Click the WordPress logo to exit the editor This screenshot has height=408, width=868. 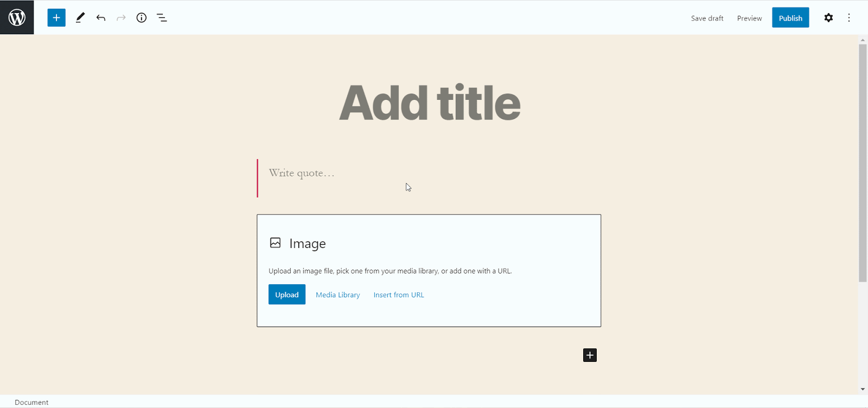(17, 17)
